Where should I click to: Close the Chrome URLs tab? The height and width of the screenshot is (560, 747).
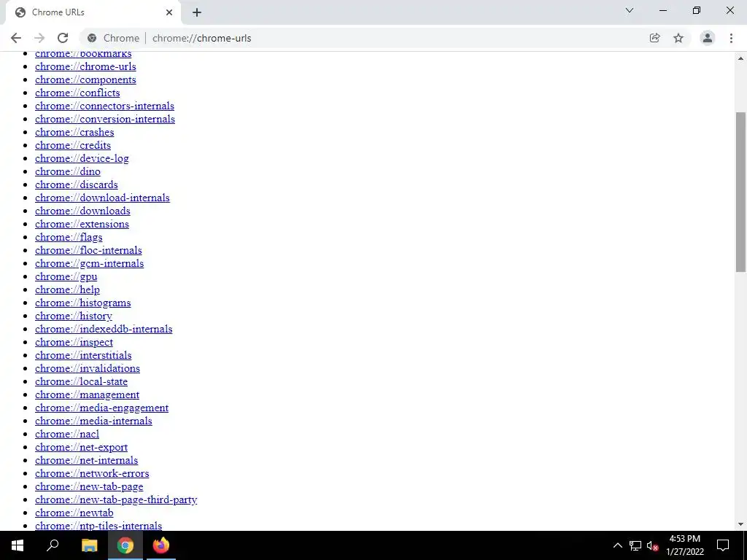(169, 12)
